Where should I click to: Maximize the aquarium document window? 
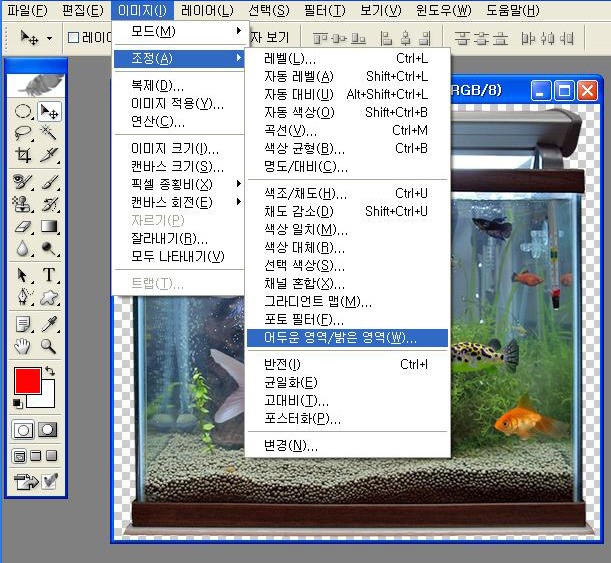click(x=564, y=91)
